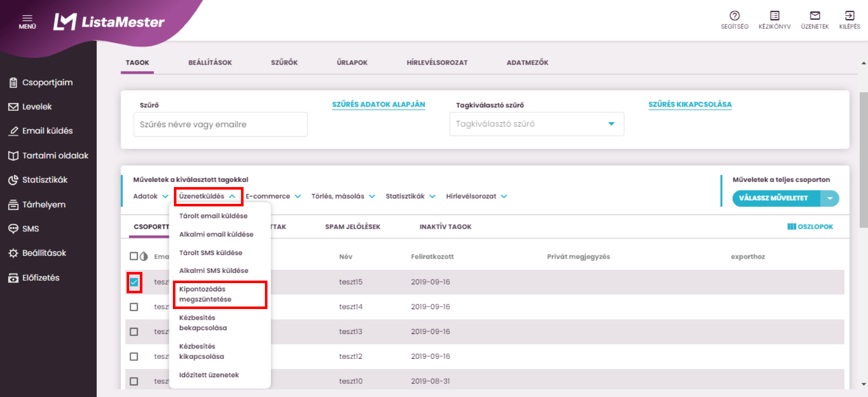Open Beállítások in the sidebar

[x=38, y=253]
